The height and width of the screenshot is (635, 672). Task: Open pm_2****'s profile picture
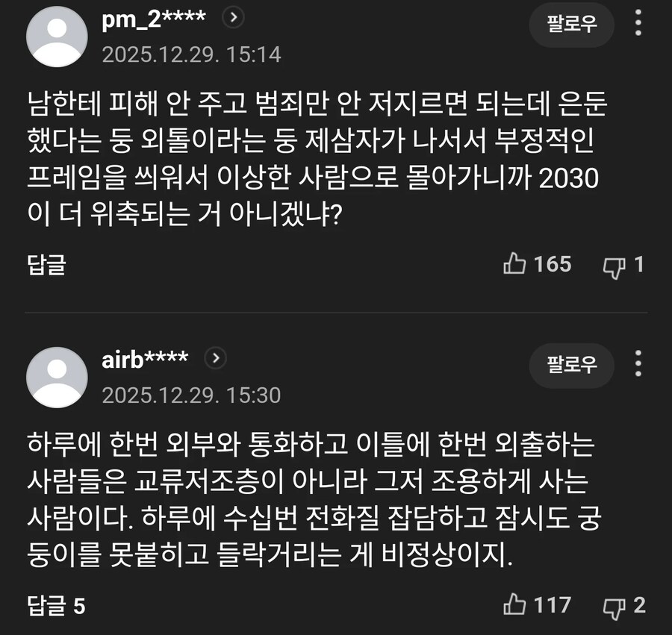(57, 35)
